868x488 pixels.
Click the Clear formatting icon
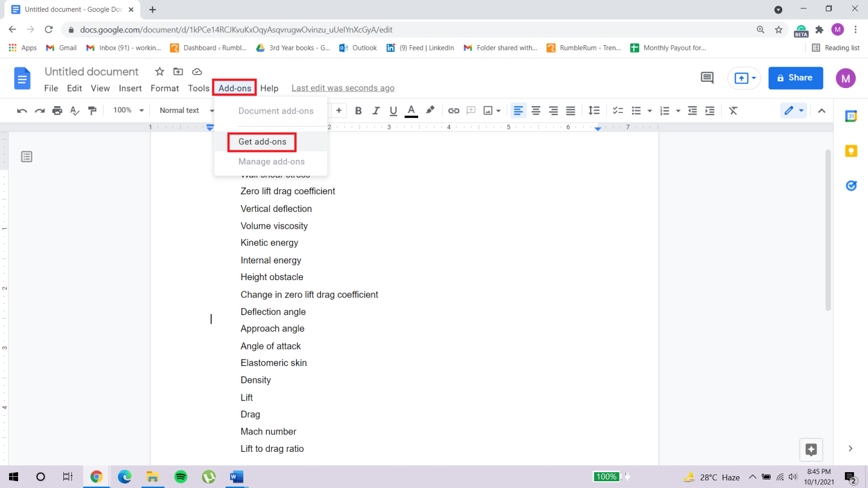[x=733, y=111]
